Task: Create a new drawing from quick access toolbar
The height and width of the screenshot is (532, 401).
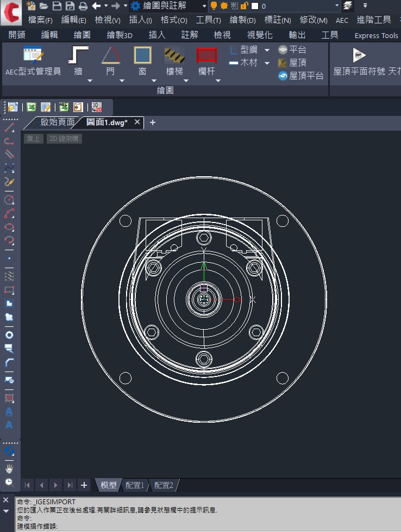Action: [x=30, y=5]
